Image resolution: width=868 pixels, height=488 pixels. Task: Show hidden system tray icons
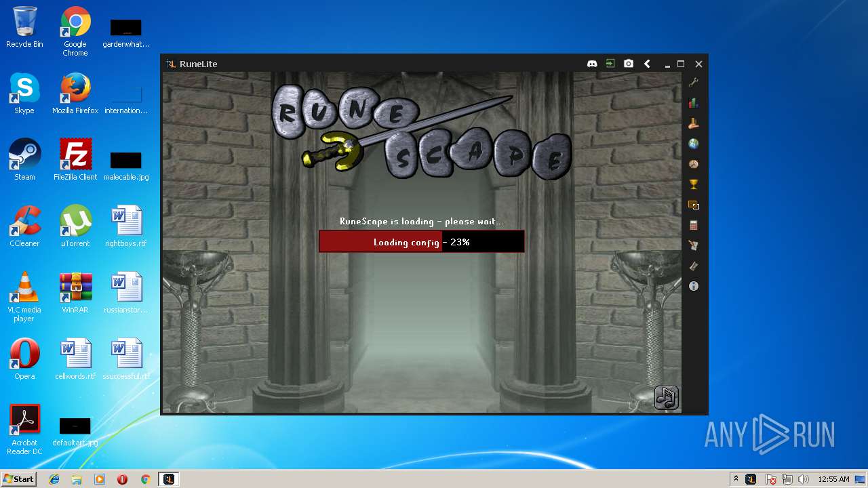coord(736,479)
